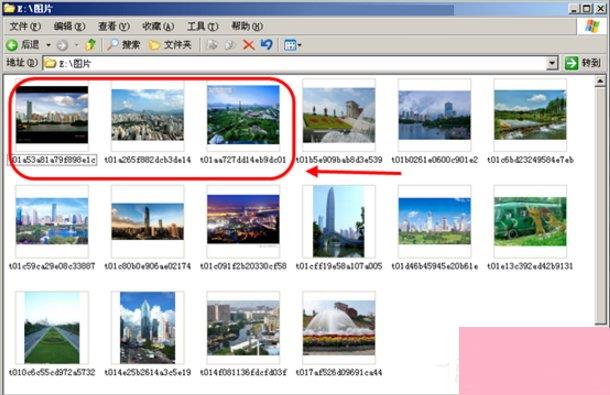This screenshot has width=610, height=395.
Task: Go back with the 后退 button
Action: [23, 45]
